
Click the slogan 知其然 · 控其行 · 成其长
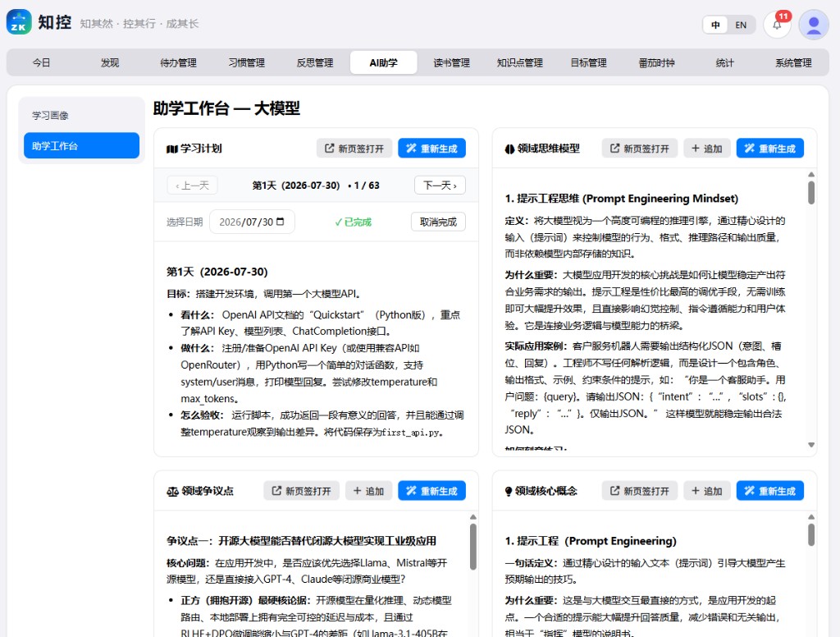click(139, 24)
